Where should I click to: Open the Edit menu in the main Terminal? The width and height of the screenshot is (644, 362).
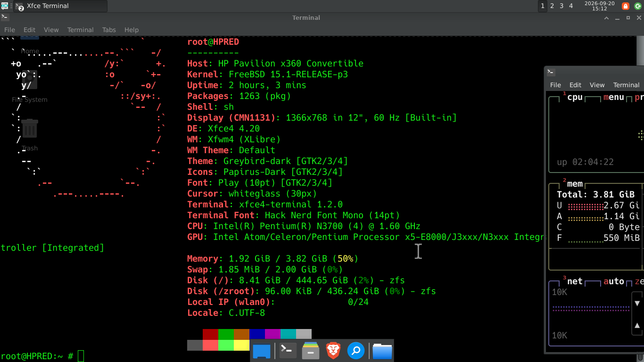point(29,30)
